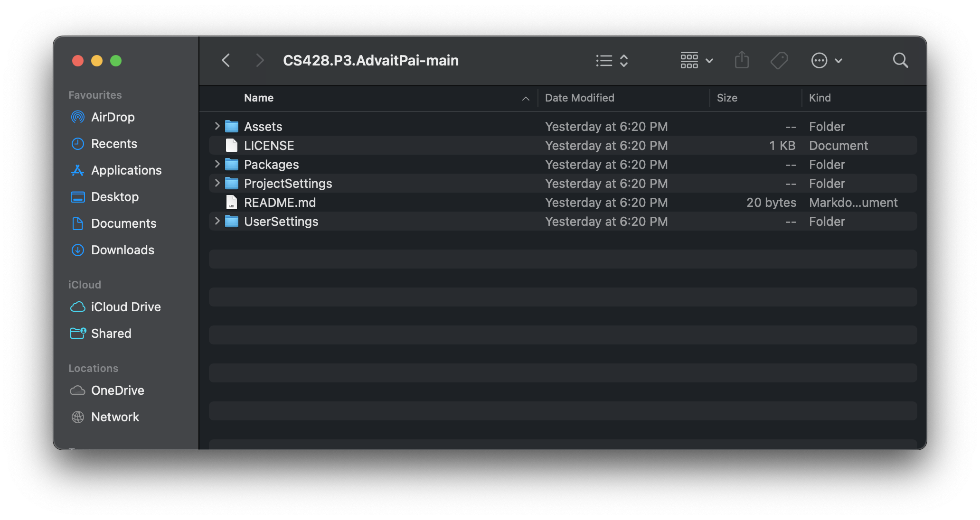Go to Downloads in sidebar
This screenshot has height=520, width=980.
(122, 250)
